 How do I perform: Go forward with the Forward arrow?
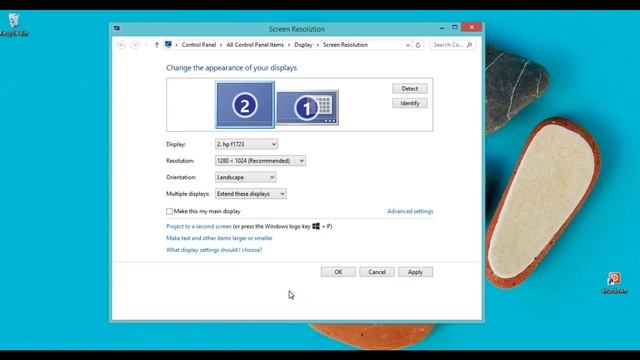pyautogui.click(x=135, y=45)
